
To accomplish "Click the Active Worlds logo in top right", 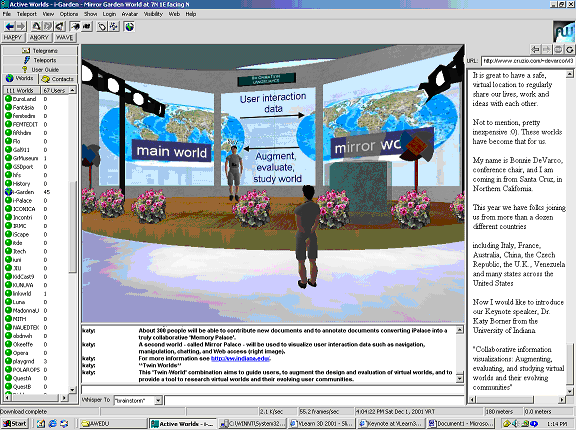I will [564, 32].
